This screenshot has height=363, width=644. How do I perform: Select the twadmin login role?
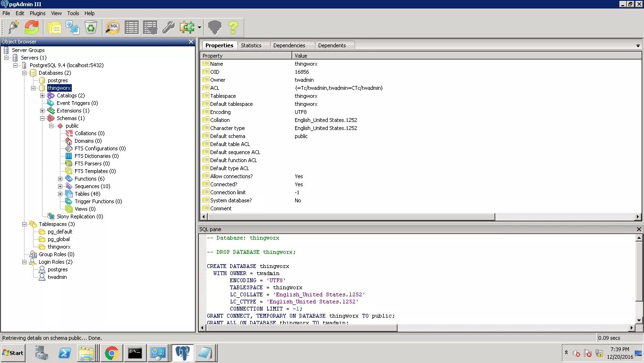click(57, 277)
